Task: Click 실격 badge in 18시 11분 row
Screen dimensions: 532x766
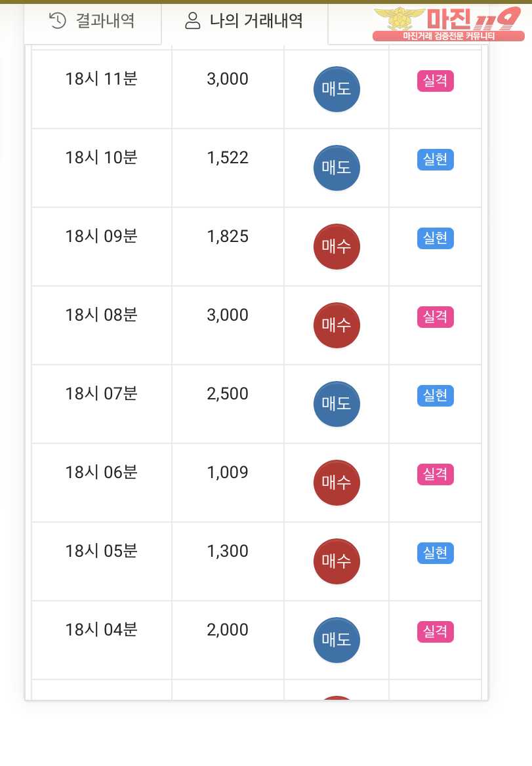Action: (x=436, y=81)
